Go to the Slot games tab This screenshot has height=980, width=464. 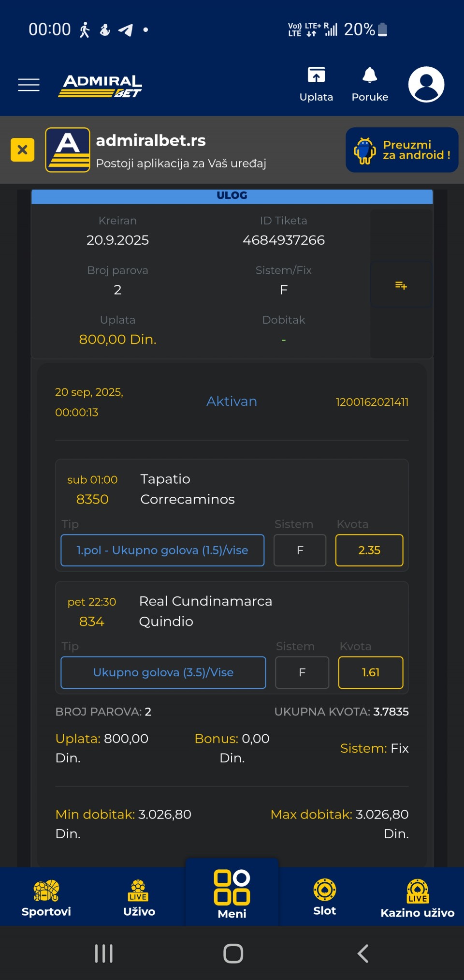pos(324,897)
